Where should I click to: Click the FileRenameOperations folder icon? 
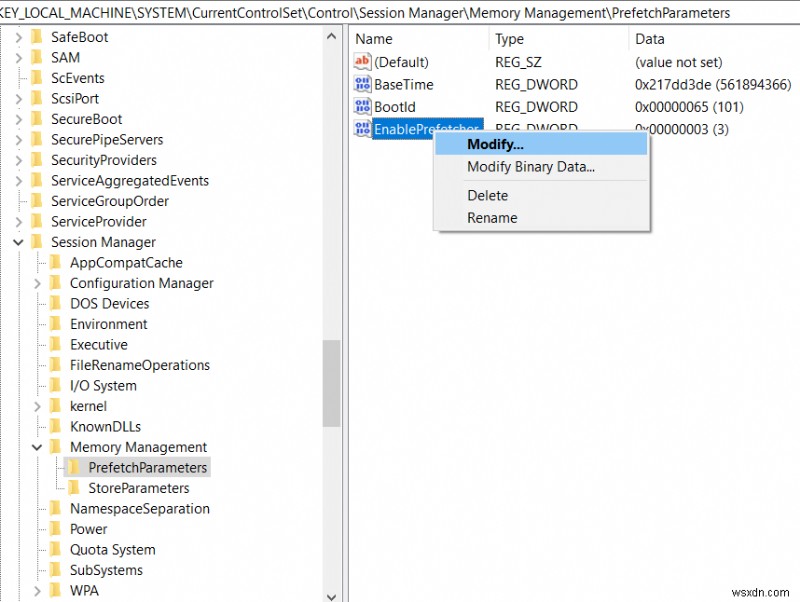coord(56,365)
